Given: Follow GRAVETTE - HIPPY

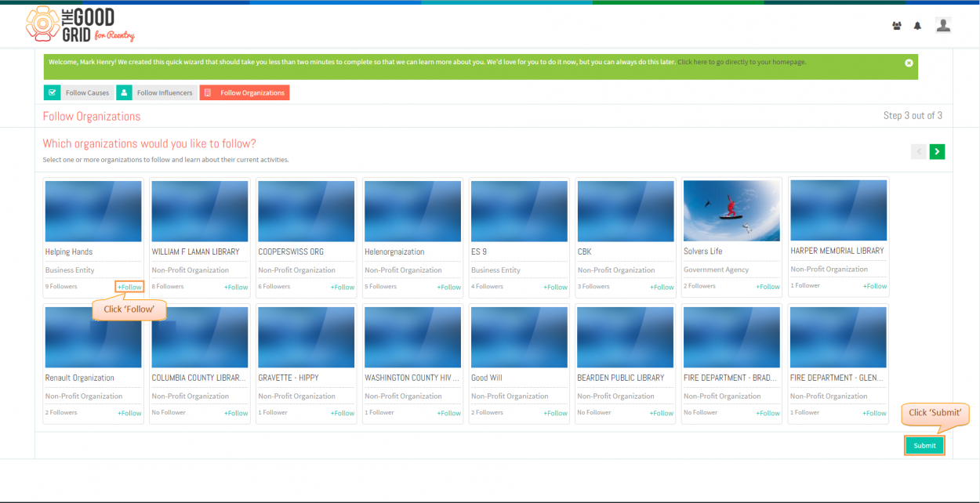Looking at the screenshot, I should click(343, 413).
